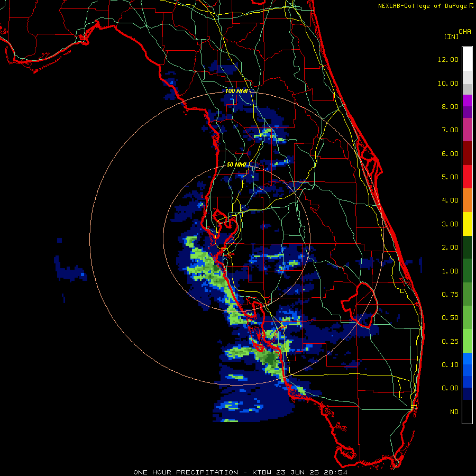Click the 7.00 legend value
Image resolution: width=476 pixels, height=476 pixels.
click(450, 130)
